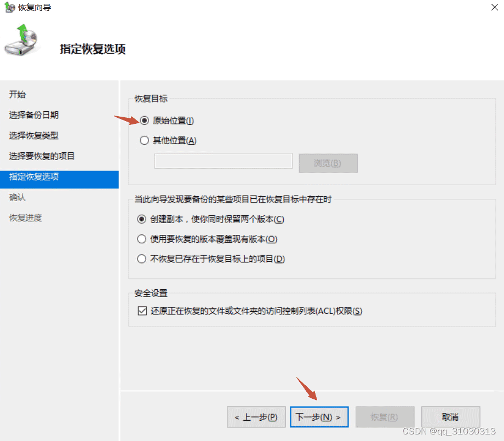
Task: Click the alternate location path field
Action: (224, 161)
